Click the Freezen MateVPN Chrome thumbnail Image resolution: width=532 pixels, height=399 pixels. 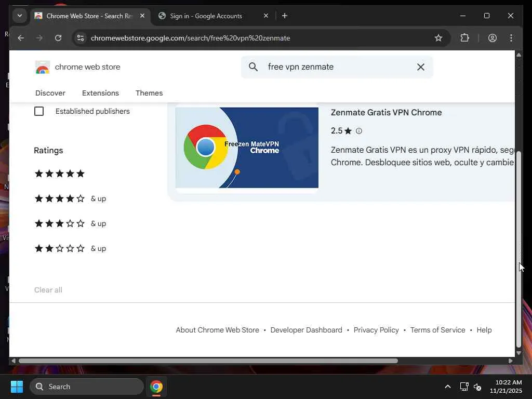[247, 148]
